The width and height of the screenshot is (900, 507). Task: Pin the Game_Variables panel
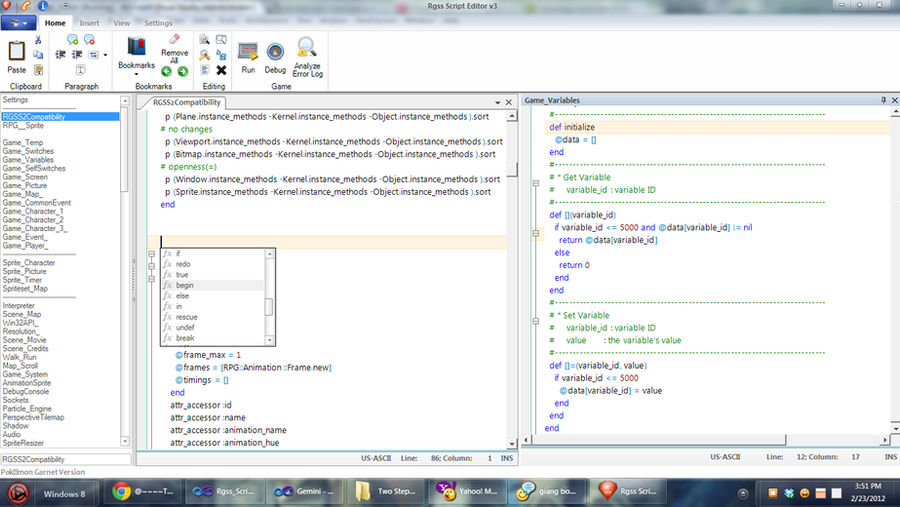click(x=883, y=100)
